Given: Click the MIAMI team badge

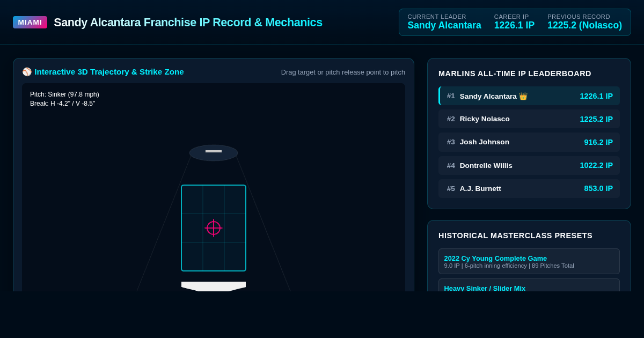Looking at the screenshot, I should click(30, 22).
